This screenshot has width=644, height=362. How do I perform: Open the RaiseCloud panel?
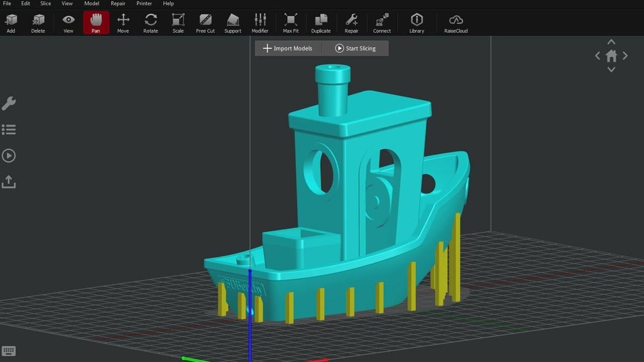tap(455, 22)
